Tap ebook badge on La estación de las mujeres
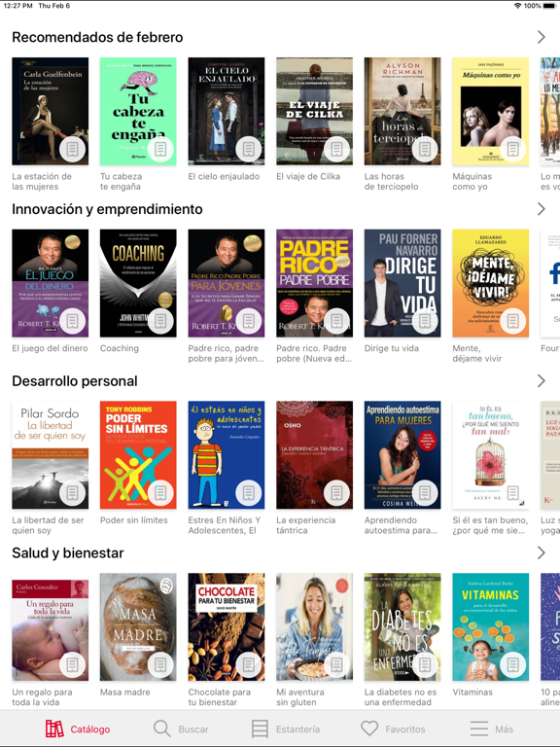The width and height of the screenshot is (560, 747). [x=72, y=149]
